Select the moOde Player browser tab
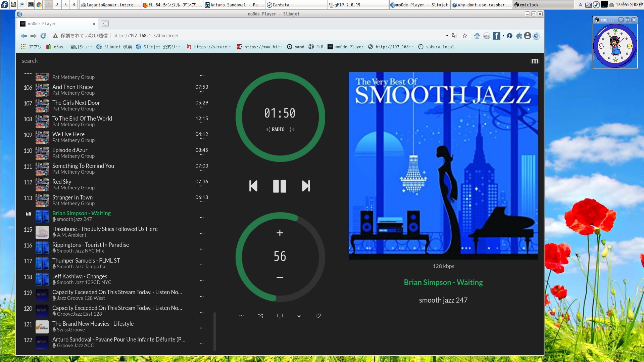The image size is (644, 362). click(54, 24)
